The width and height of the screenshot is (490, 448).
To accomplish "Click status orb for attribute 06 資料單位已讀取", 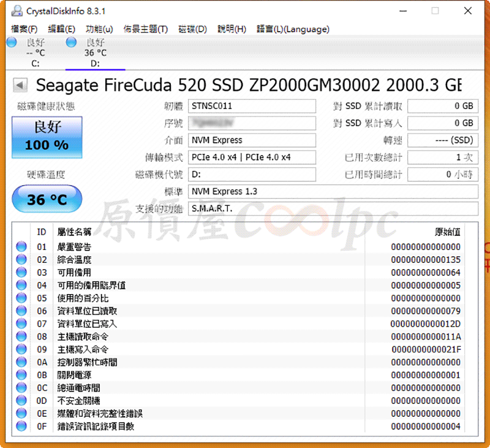I will click(x=21, y=311).
